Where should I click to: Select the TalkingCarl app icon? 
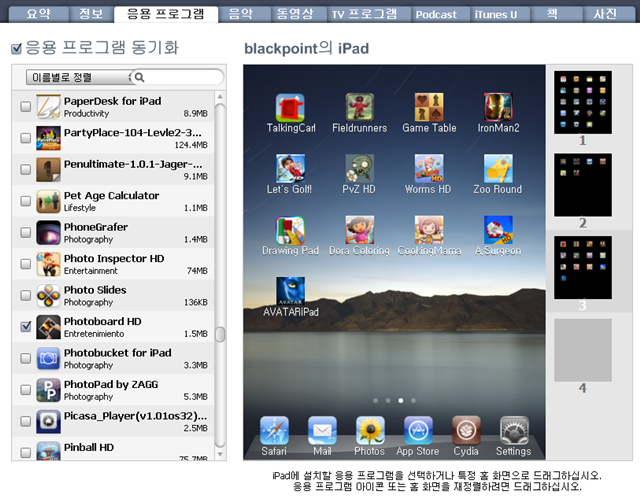tap(290, 107)
